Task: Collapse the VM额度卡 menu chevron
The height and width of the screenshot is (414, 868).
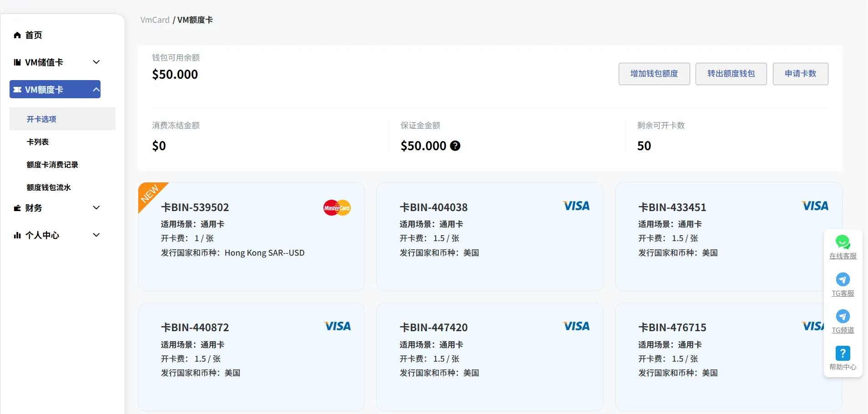Action: coord(96,89)
